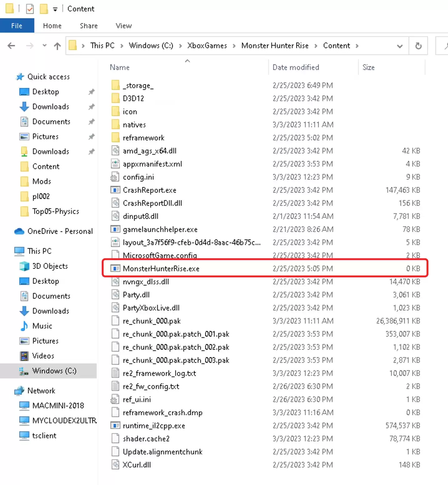
Task: Open the Quick Access Toolbar customize dropdown
Action: pos(55,9)
